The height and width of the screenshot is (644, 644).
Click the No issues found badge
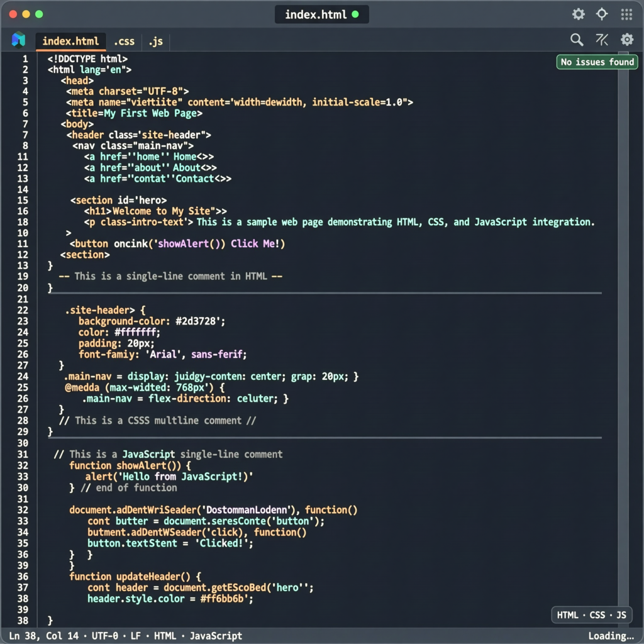[x=597, y=62]
